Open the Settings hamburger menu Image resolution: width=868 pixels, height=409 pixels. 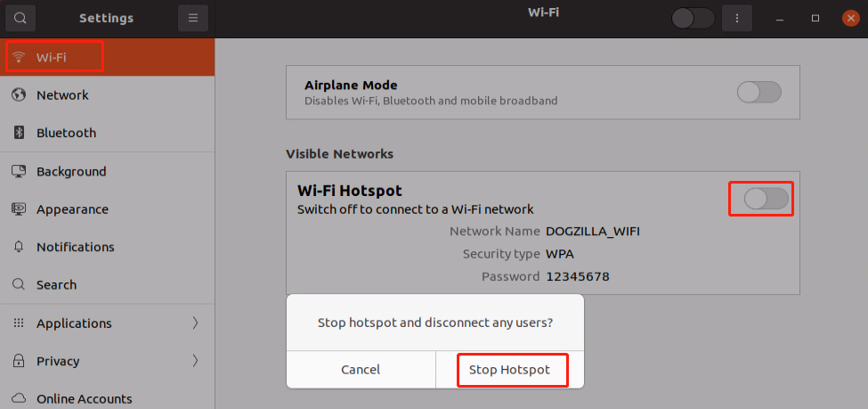point(192,18)
